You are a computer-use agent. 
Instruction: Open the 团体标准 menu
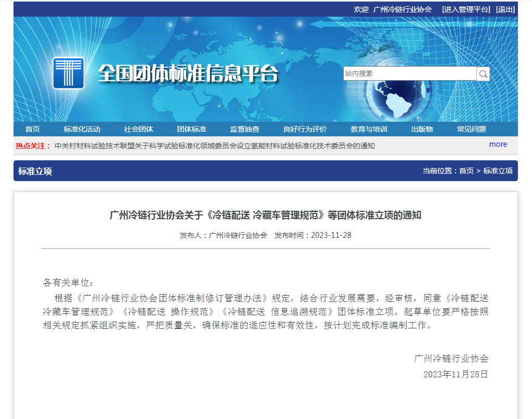191,129
